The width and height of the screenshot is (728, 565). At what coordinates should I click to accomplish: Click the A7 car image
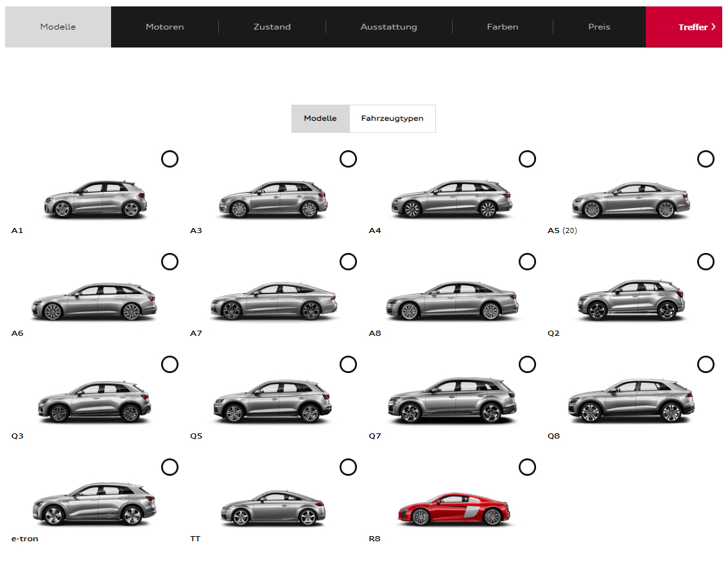click(273, 301)
